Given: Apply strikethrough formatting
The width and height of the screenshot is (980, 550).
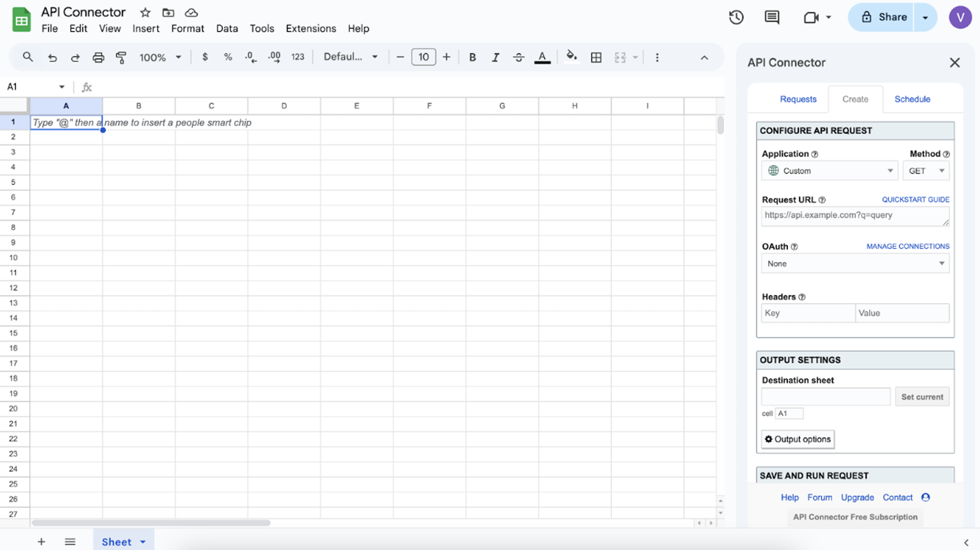Looking at the screenshot, I should point(519,57).
